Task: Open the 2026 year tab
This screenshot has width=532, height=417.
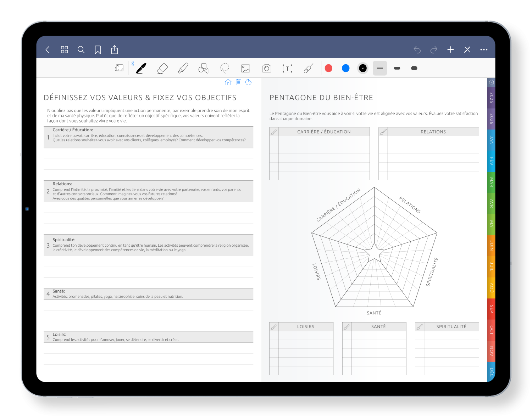Action: [x=491, y=119]
